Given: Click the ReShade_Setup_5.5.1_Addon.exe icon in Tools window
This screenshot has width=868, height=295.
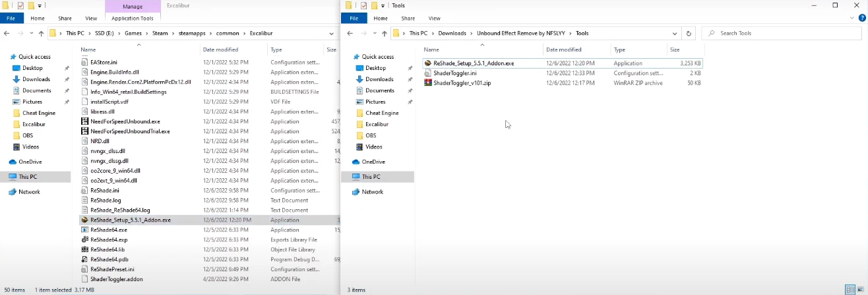Looking at the screenshot, I should tap(428, 63).
